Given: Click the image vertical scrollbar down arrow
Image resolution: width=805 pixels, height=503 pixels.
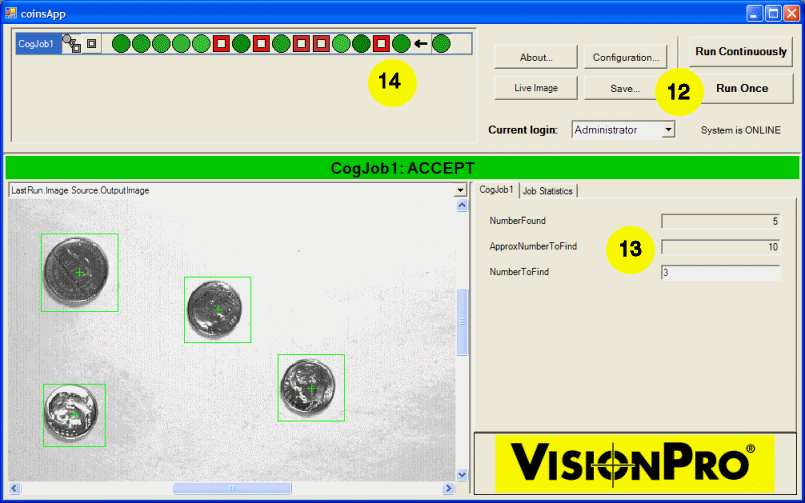Looking at the screenshot, I should tap(462, 474).
